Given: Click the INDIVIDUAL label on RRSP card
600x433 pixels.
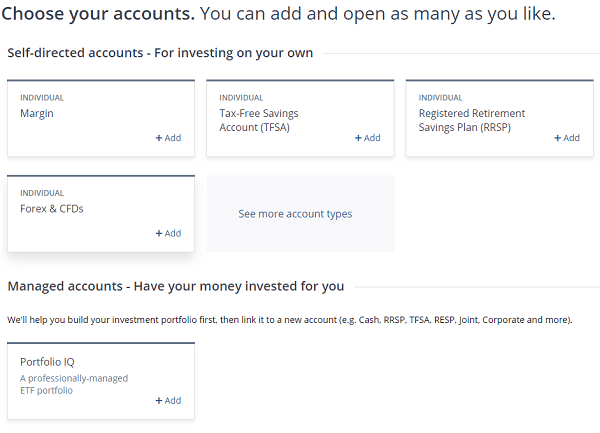Looking at the screenshot, I should tap(440, 98).
